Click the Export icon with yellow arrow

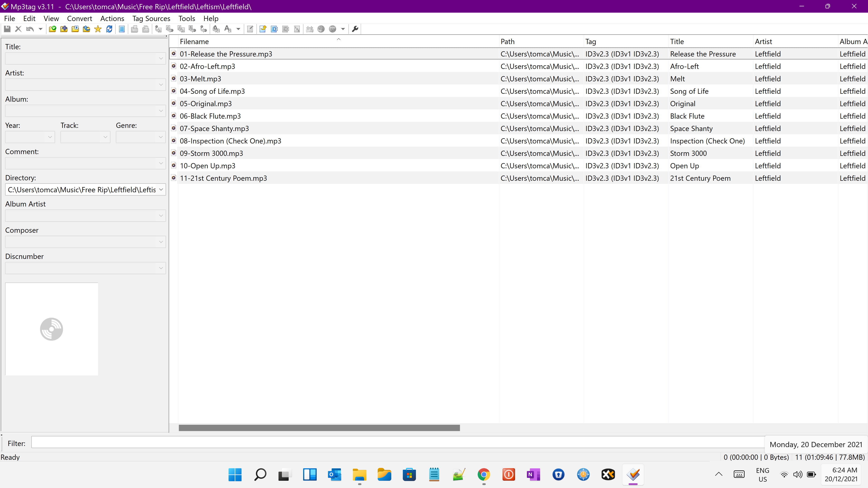pyautogui.click(x=263, y=29)
